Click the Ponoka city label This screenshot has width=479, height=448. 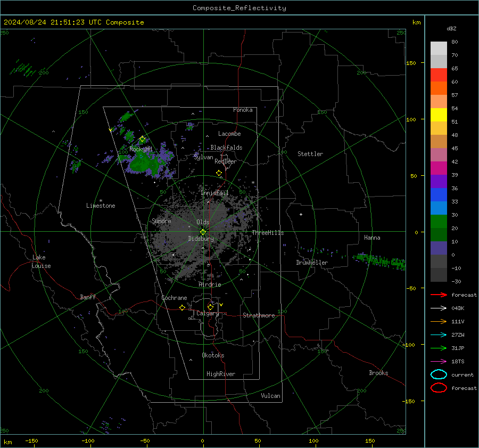click(243, 110)
